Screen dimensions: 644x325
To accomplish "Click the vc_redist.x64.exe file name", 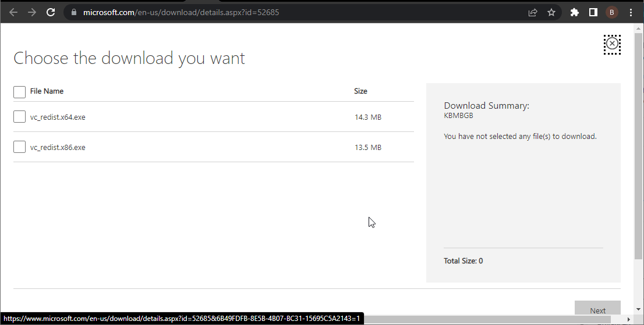I will pyautogui.click(x=58, y=117).
